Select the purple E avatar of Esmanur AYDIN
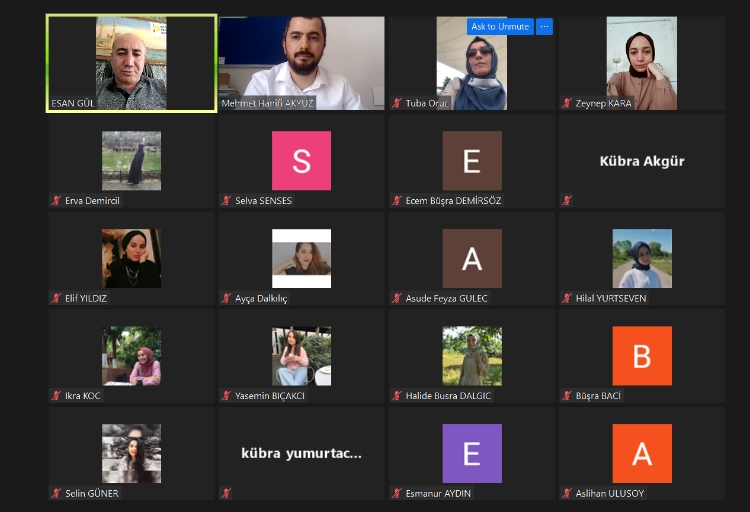 pos(472,453)
